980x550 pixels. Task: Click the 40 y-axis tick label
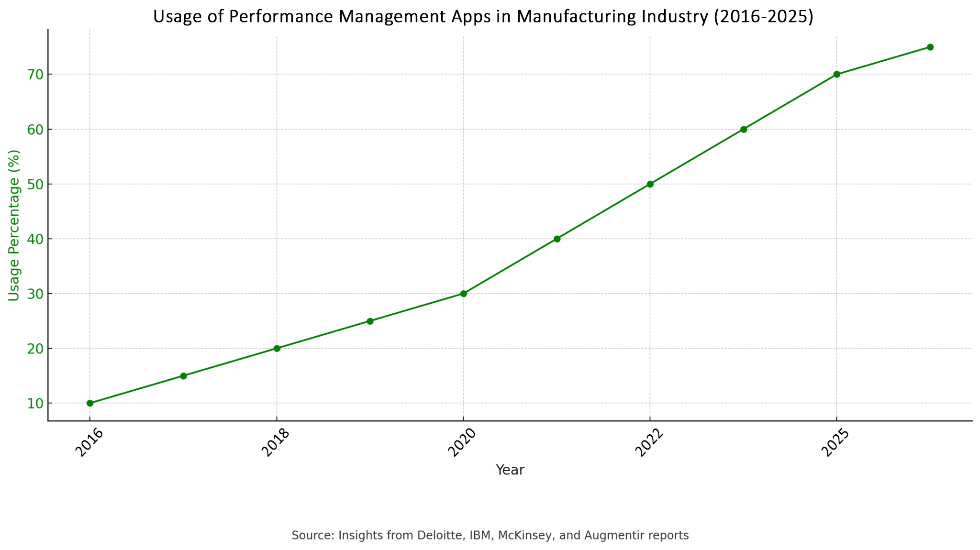tap(35, 239)
